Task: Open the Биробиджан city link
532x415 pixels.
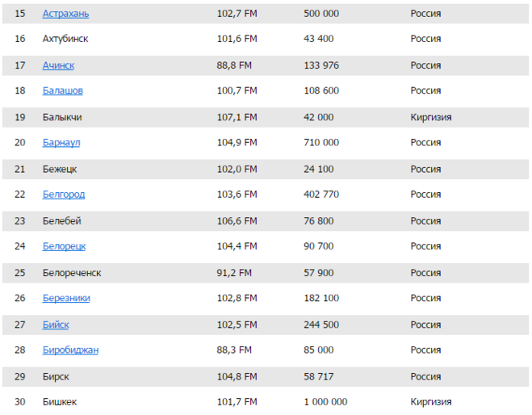Action: point(70,350)
